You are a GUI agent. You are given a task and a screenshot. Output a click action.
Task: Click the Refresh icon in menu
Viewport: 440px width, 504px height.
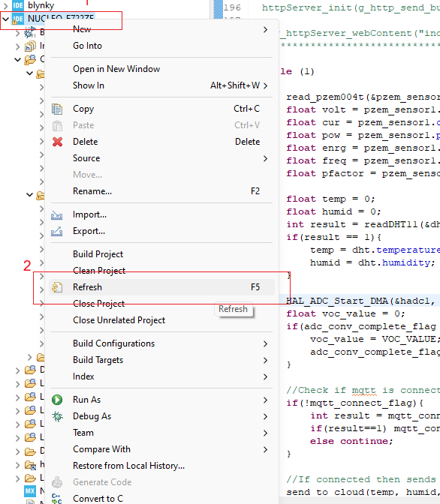(x=57, y=287)
